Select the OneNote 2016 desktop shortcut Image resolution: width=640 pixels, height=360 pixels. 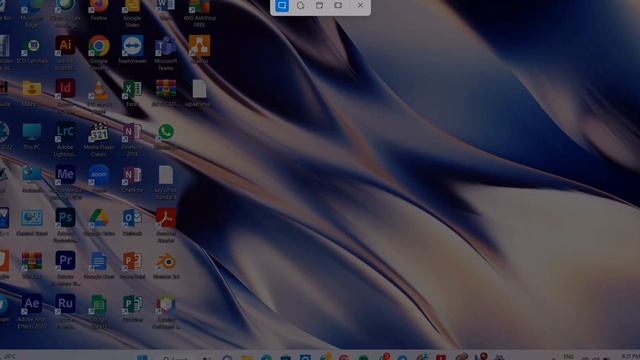click(132, 140)
